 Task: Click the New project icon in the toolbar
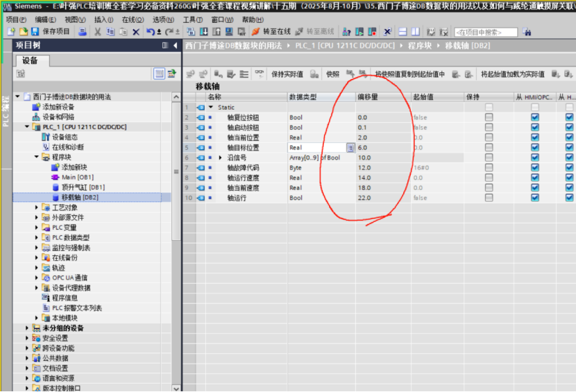coord(11,32)
